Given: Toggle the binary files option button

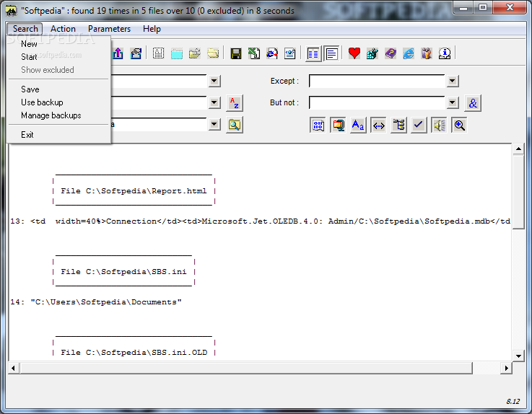Looking at the screenshot, I should pos(318,125).
